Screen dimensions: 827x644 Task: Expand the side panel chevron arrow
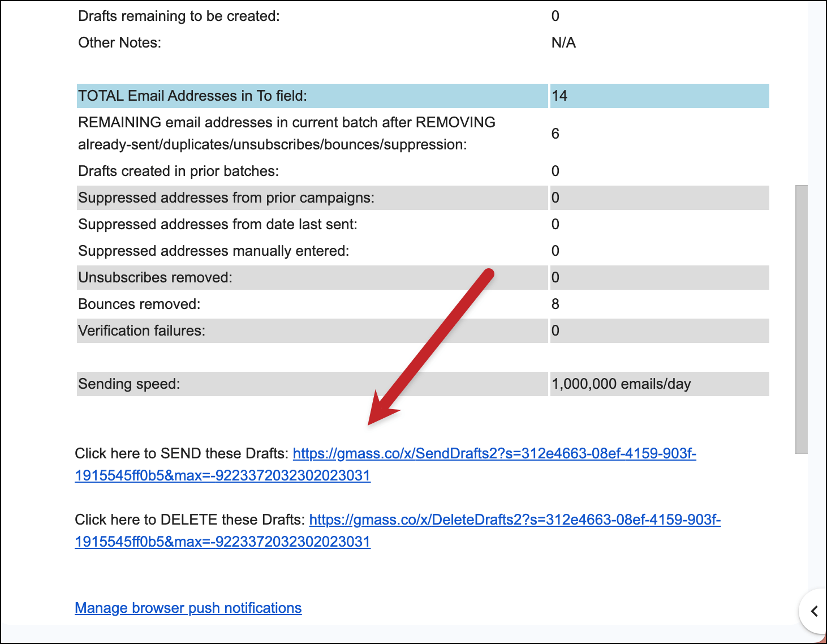(x=814, y=611)
